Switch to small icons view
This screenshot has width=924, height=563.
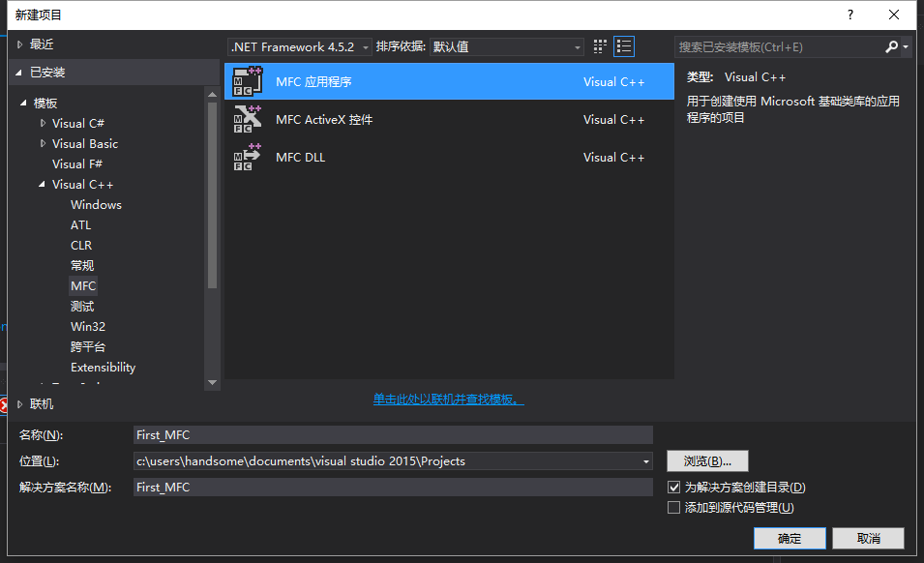(600, 46)
